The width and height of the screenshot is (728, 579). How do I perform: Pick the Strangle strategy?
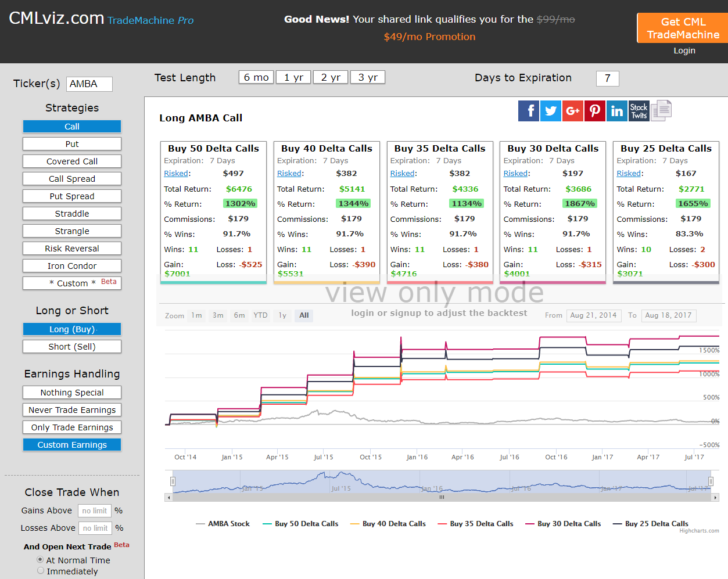[x=72, y=231]
